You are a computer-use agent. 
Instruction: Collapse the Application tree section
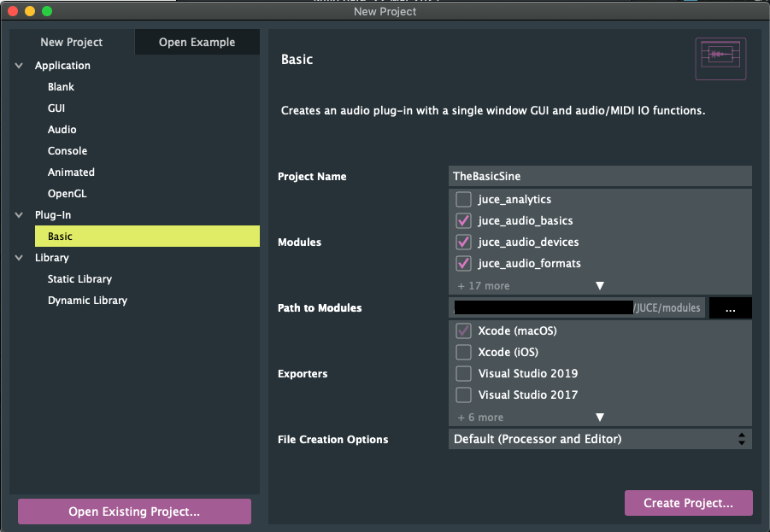click(19, 65)
